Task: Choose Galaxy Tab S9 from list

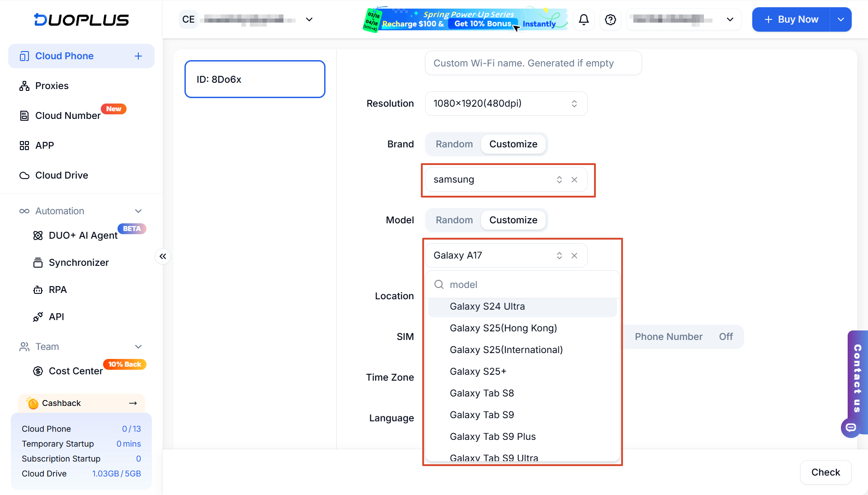Action: 522,415
